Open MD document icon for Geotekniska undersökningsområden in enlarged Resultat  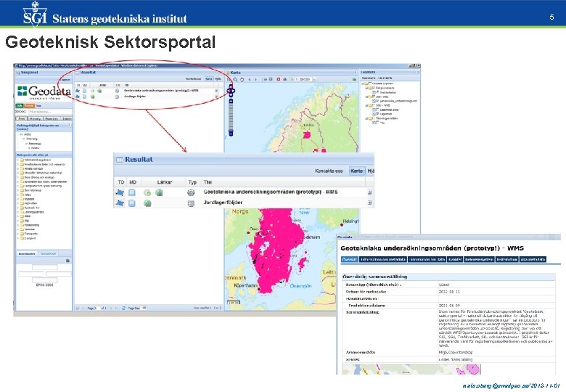tap(132, 193)
